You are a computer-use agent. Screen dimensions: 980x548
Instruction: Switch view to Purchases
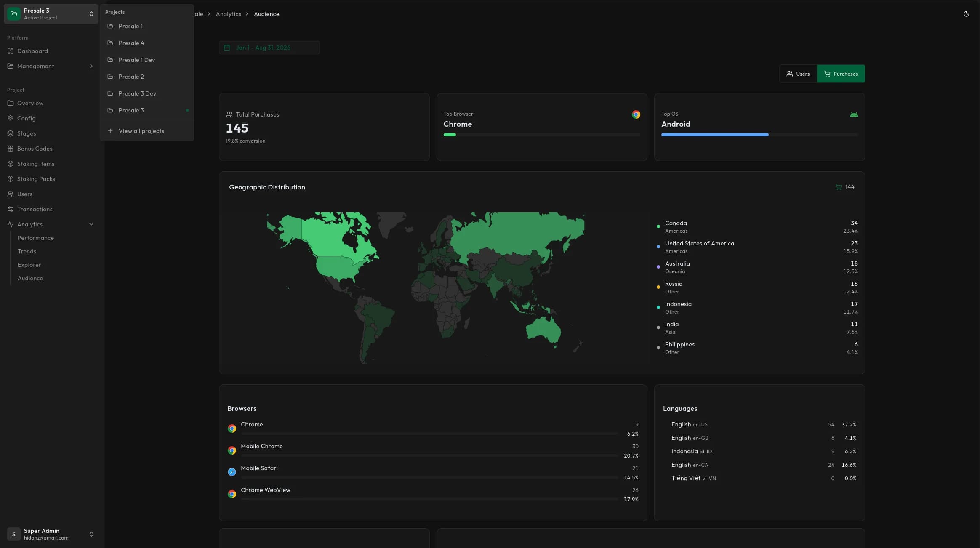[x=841, y=74]
